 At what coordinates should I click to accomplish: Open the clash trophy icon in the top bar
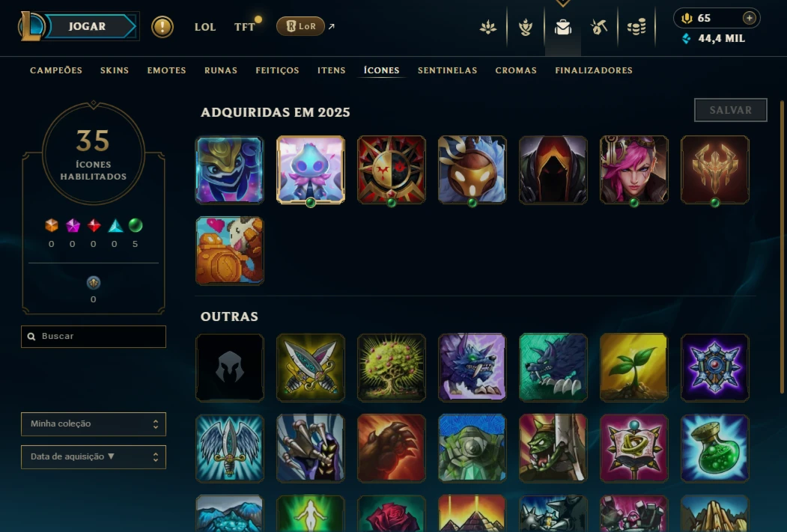pos(526,27)
